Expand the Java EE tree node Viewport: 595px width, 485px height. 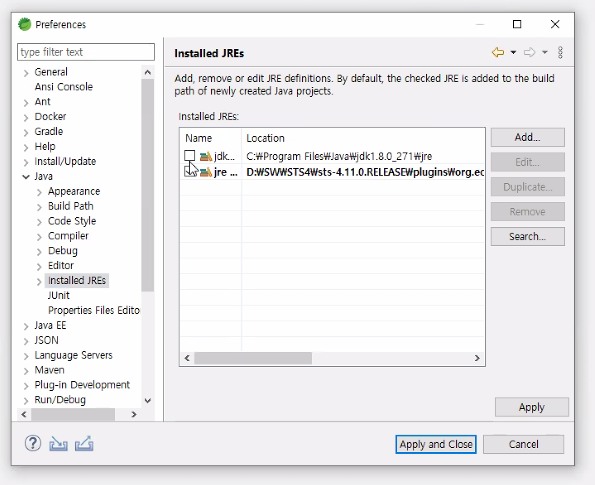(x=26, y=326)
